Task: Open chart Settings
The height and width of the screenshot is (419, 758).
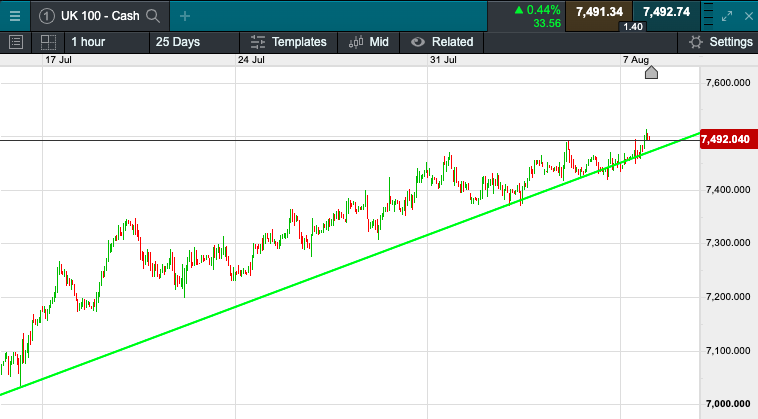Action: point(721,42)
